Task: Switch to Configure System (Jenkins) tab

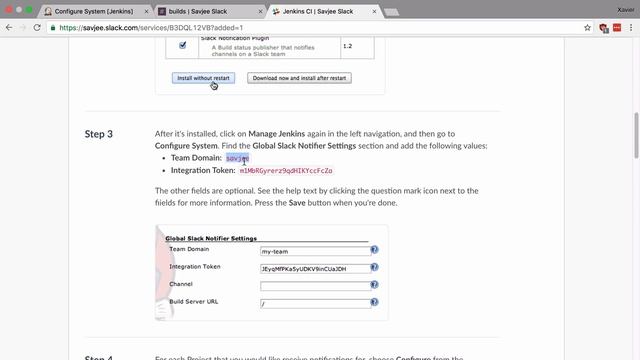Action: coord(94,11)
